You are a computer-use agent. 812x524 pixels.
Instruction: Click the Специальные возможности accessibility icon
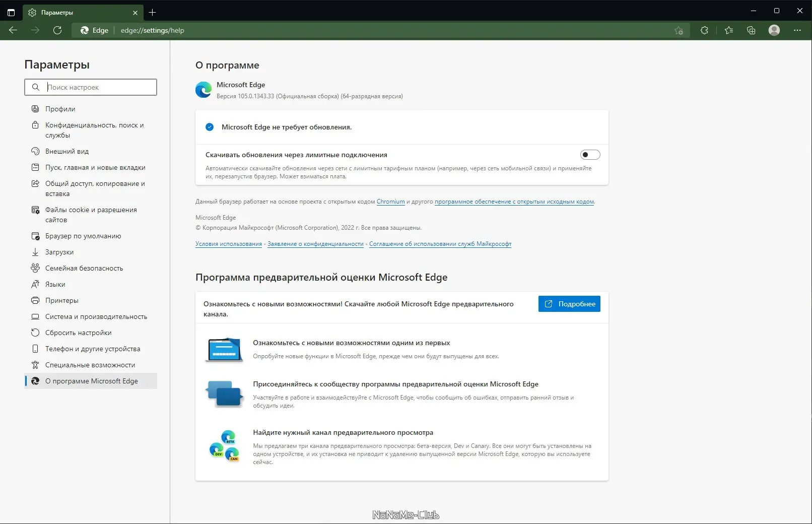point(35,365)
